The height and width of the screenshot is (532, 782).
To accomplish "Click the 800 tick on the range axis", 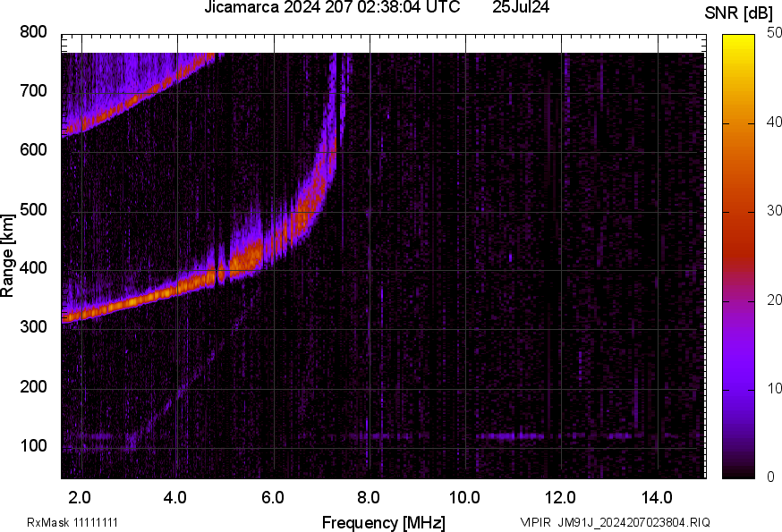I will click(33, 32).
